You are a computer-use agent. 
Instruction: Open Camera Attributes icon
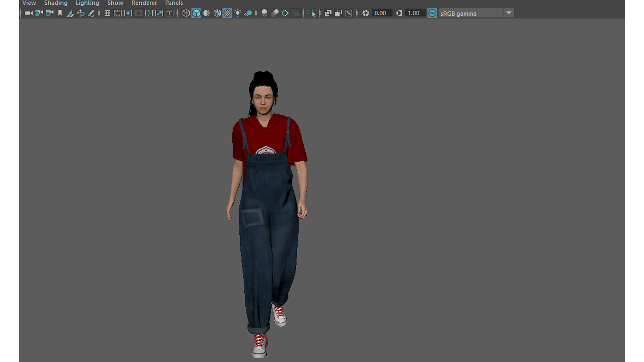coord(50,13)
